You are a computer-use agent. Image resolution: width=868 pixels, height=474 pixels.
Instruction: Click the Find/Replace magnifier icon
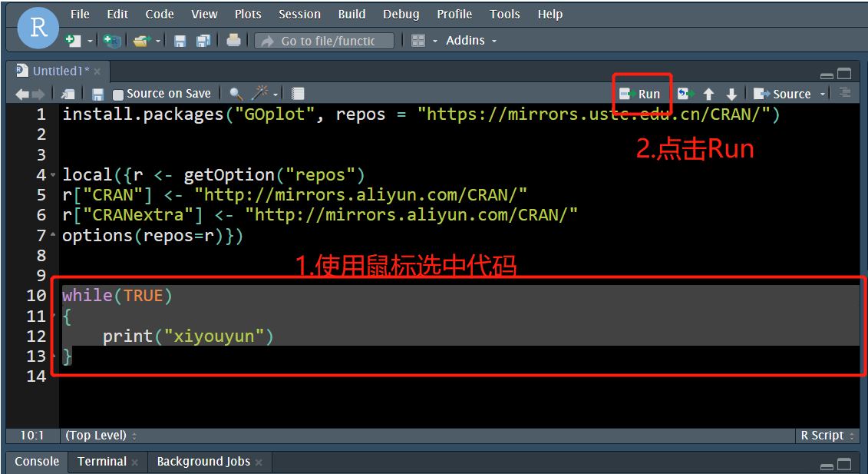click(x=236, y=94)
